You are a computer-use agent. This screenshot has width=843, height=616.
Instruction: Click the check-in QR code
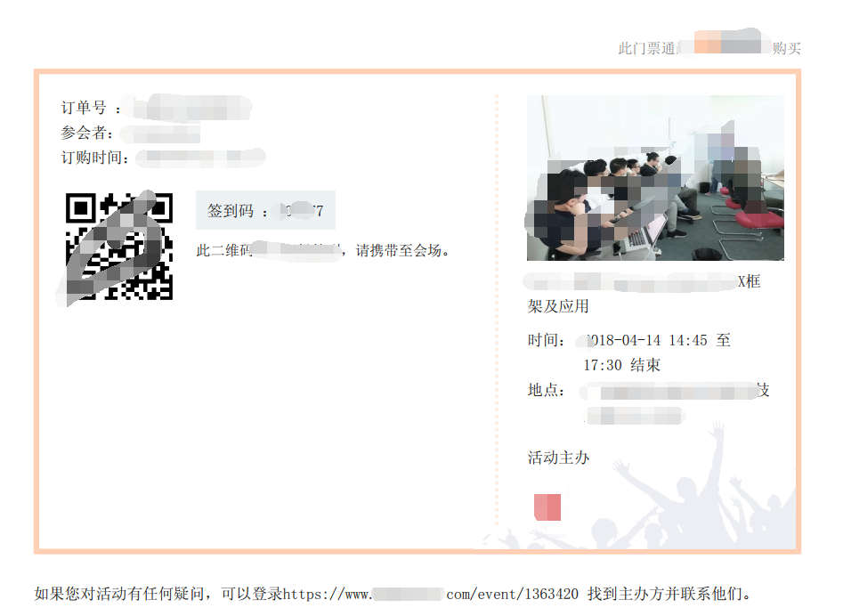(118, 247)
